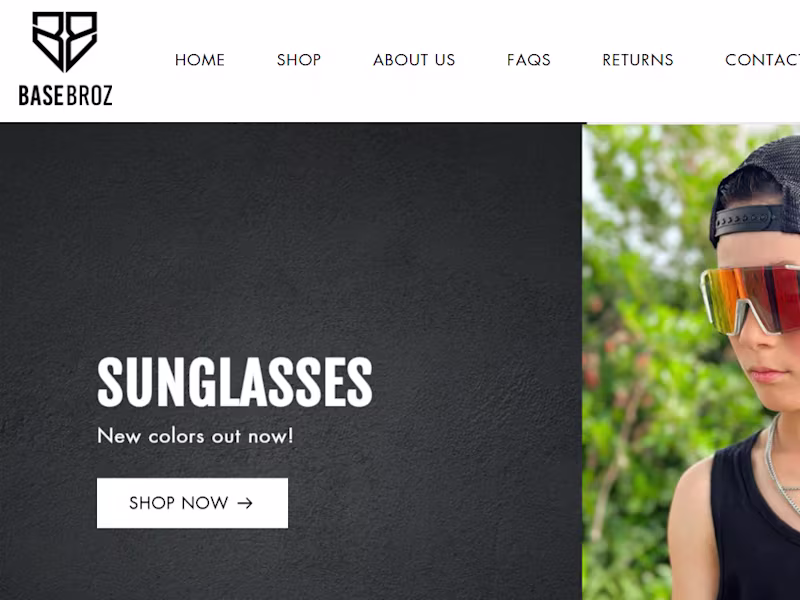
Task: Click the SHOP NOW button
Action: point(192,503)
